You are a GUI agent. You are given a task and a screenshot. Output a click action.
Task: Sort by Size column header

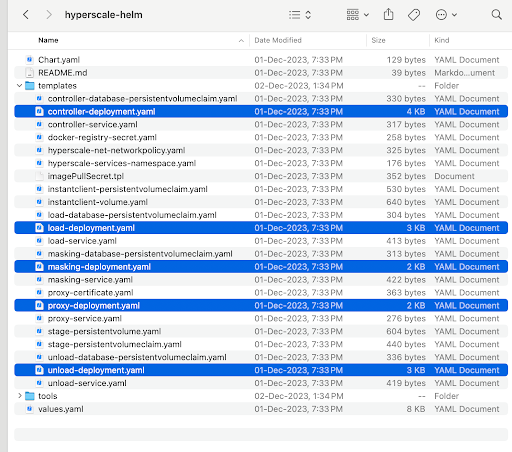coord(378,40)
